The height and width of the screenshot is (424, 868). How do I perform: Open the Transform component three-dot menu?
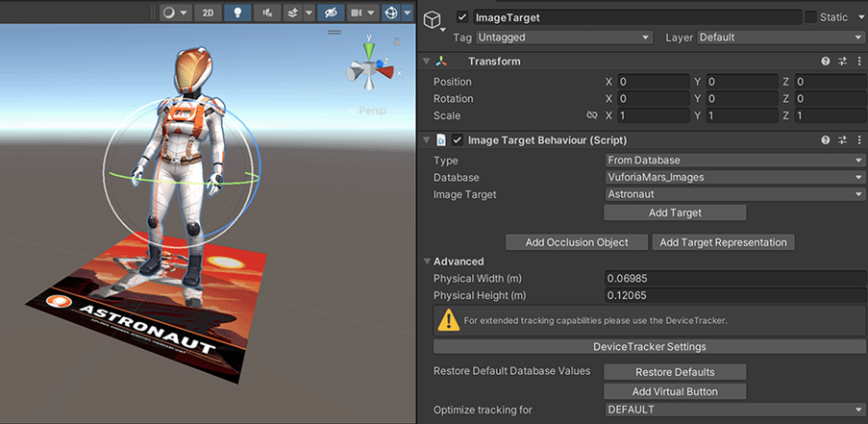pyautogui.click(x=857, y=62)
